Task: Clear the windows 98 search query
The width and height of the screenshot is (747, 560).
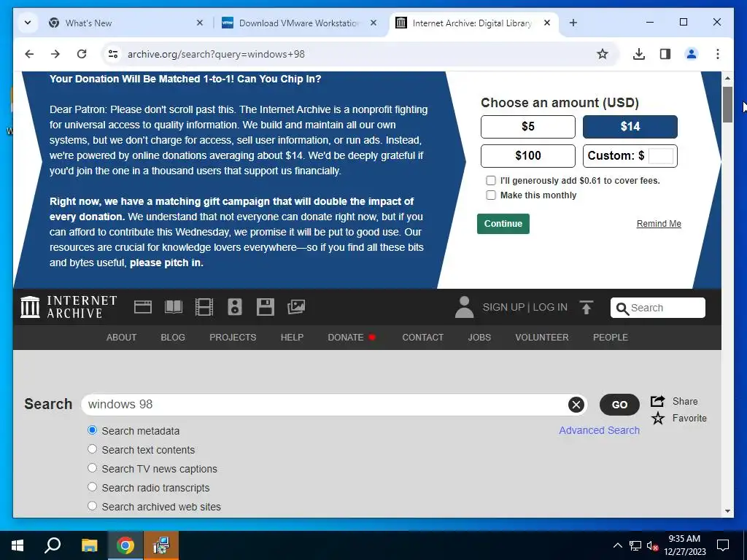Action: [x=576, y=405]
